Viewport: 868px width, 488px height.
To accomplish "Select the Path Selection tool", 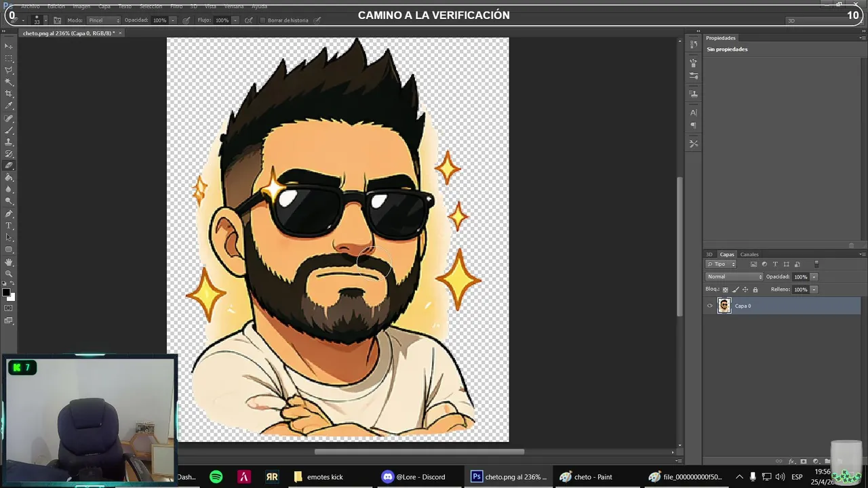I will (9, 237).
